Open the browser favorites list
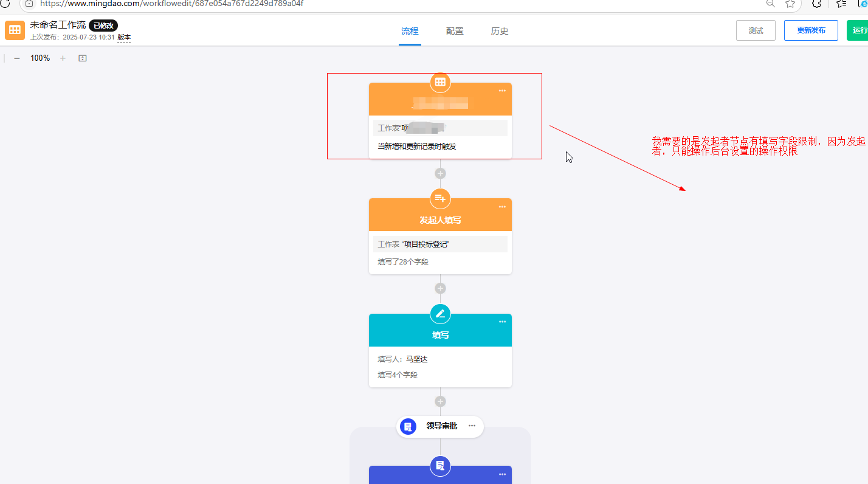The height and width of the screenshot is (484, 868). [841, 4]
